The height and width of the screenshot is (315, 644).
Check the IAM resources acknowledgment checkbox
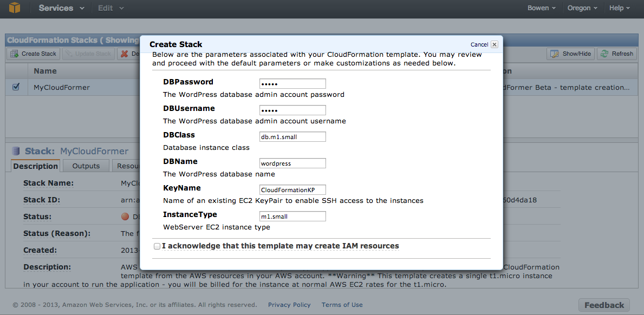[x=157, y=246]
